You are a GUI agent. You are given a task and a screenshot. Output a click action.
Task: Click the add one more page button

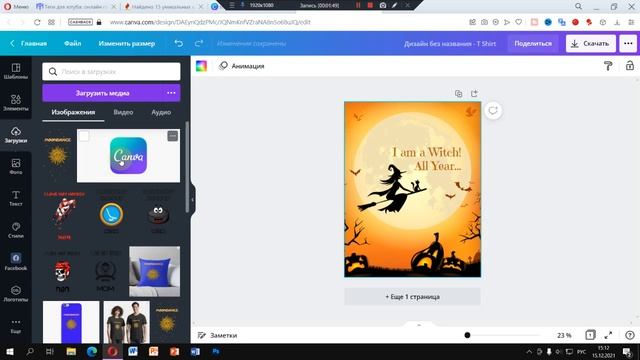412,297
